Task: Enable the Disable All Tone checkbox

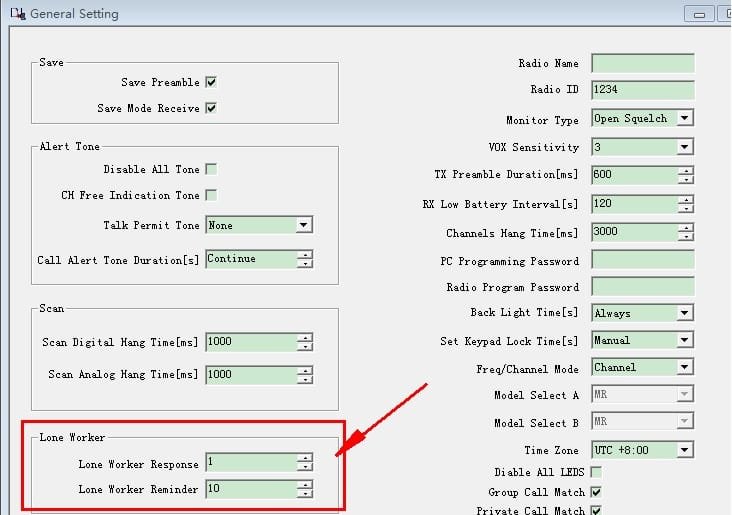Action: point(211,170)
